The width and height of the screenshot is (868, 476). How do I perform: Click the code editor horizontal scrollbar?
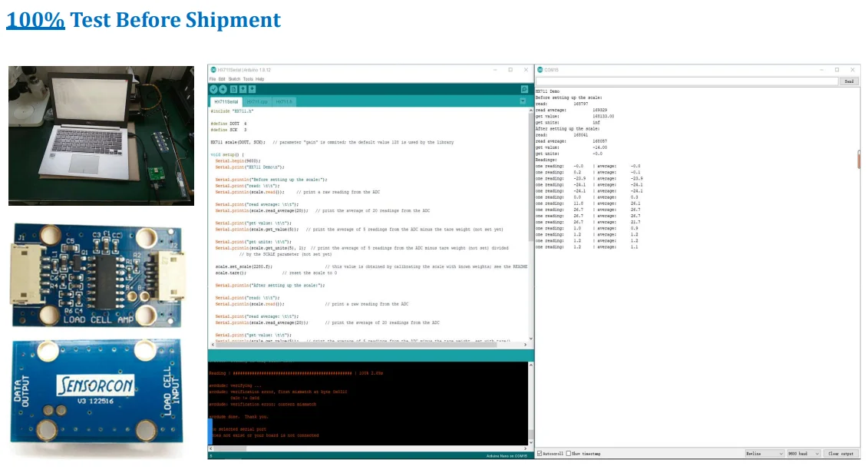click(368, 344)
